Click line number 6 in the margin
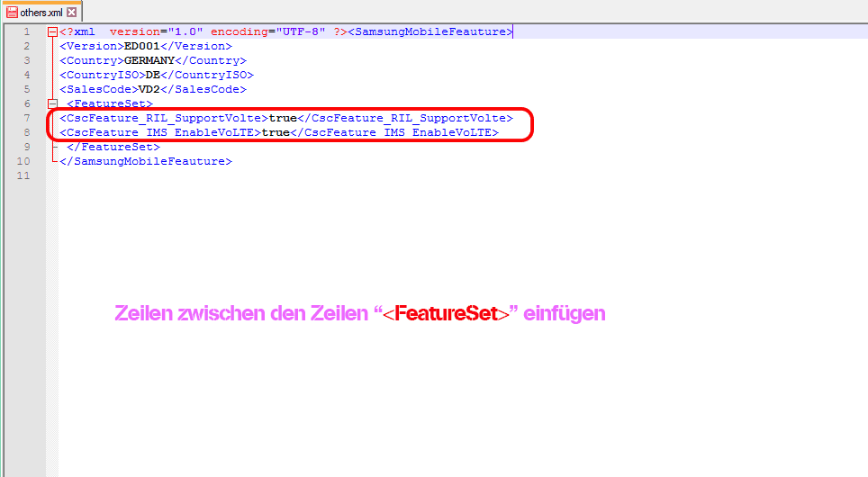This screenshot has height=477, width=868. [27, 103]
